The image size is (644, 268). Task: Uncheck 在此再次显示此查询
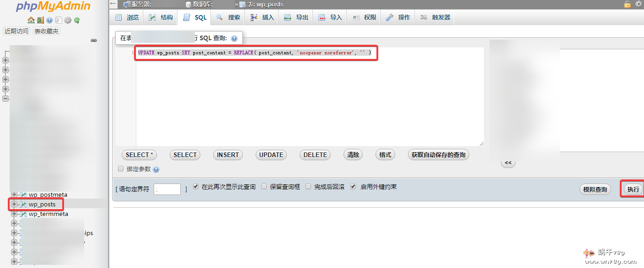(196, 186)
